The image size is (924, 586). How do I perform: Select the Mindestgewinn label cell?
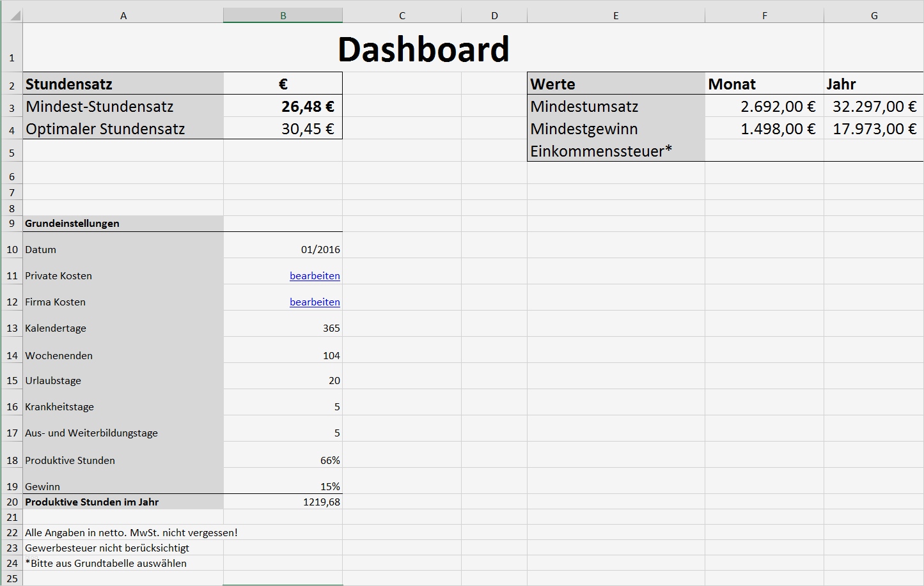(616, 128)
